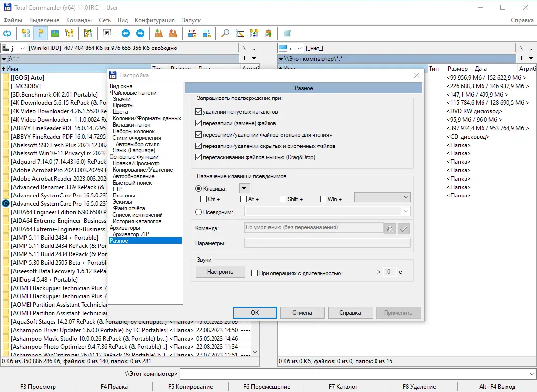Viewport: 537px width, 392px height.
Task: Uncheck 'удалении непустых каталогов' checkbox
Action: coord(198,111)
